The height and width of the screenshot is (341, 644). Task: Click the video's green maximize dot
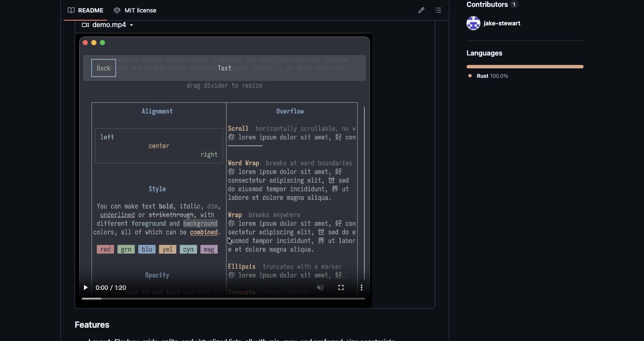pyautogui.click(x=102, y=43)
